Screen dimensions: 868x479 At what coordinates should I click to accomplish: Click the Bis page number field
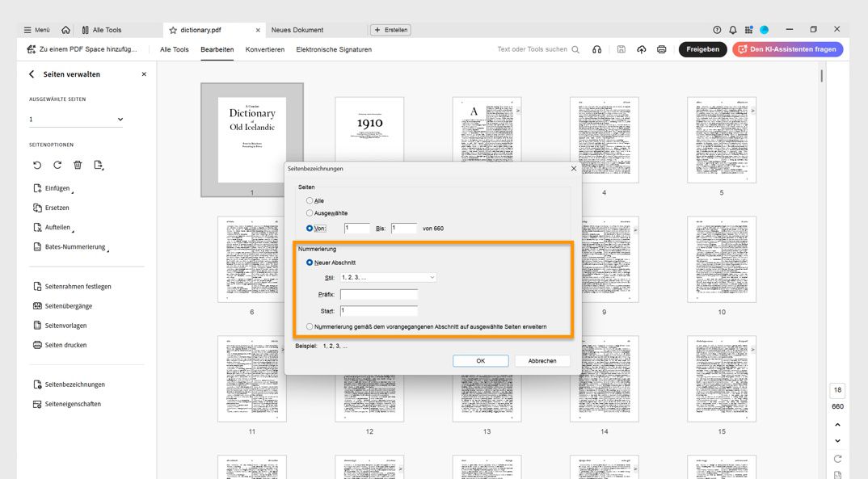pyautogui.click(x=403, y=228)
